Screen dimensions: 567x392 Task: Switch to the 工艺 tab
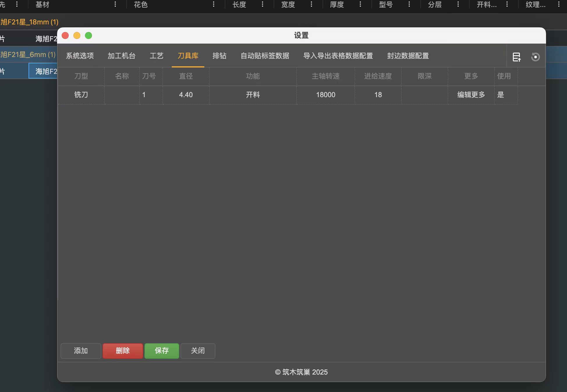coord(156,56)
